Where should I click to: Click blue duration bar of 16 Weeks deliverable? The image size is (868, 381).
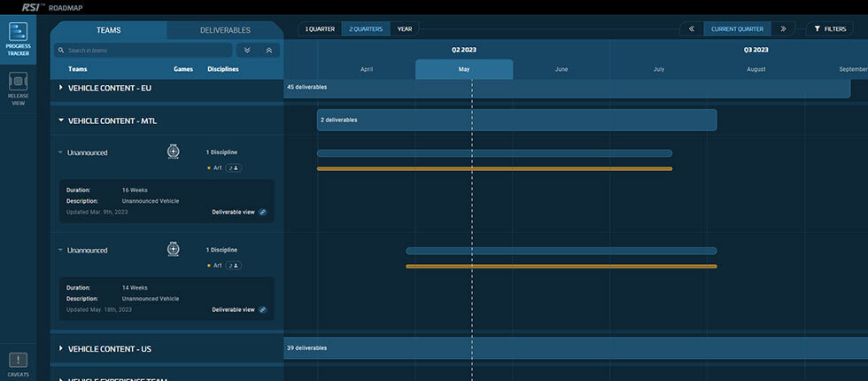coord(494,152)
